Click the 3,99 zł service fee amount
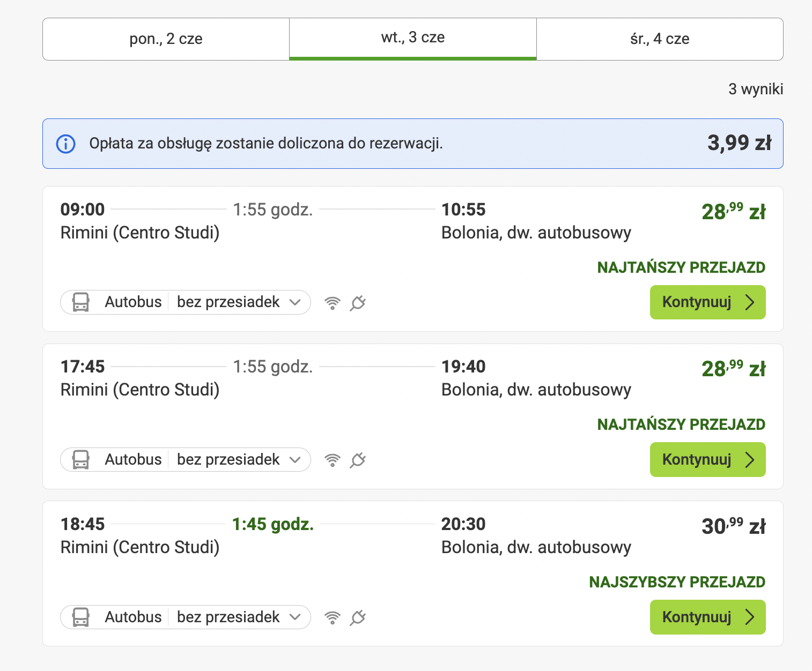The height and width of the screenshot is (671, 812). point(740,143)
